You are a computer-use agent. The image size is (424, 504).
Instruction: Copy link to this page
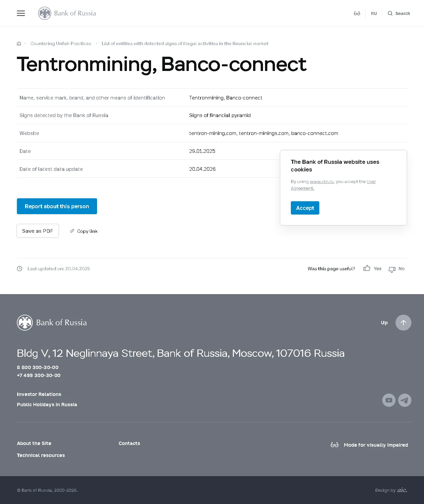coord(84,231)
